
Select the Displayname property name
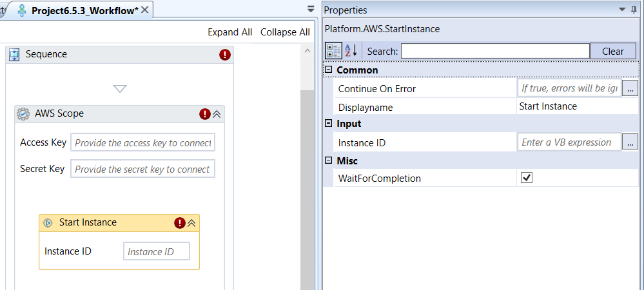click(x=366, y=107)
